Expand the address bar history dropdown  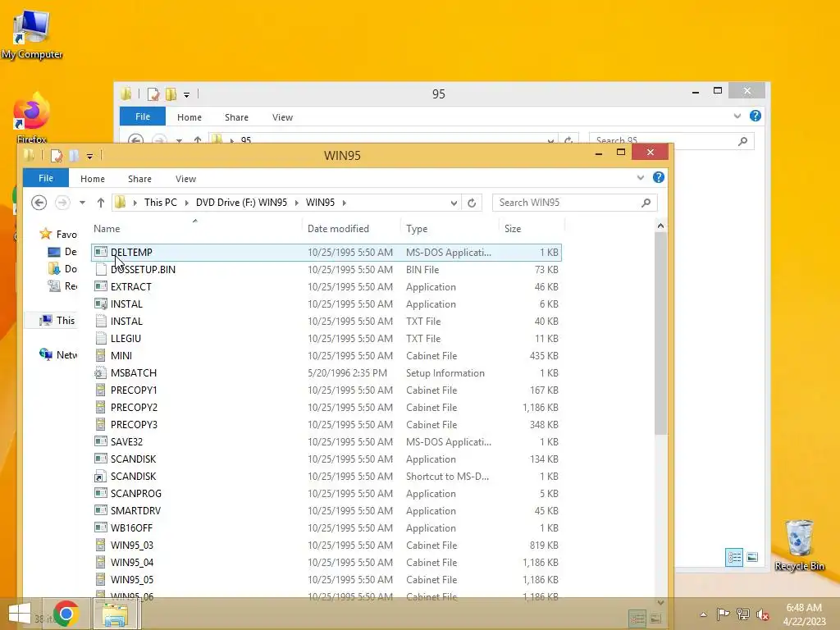(x=454, y=203)
